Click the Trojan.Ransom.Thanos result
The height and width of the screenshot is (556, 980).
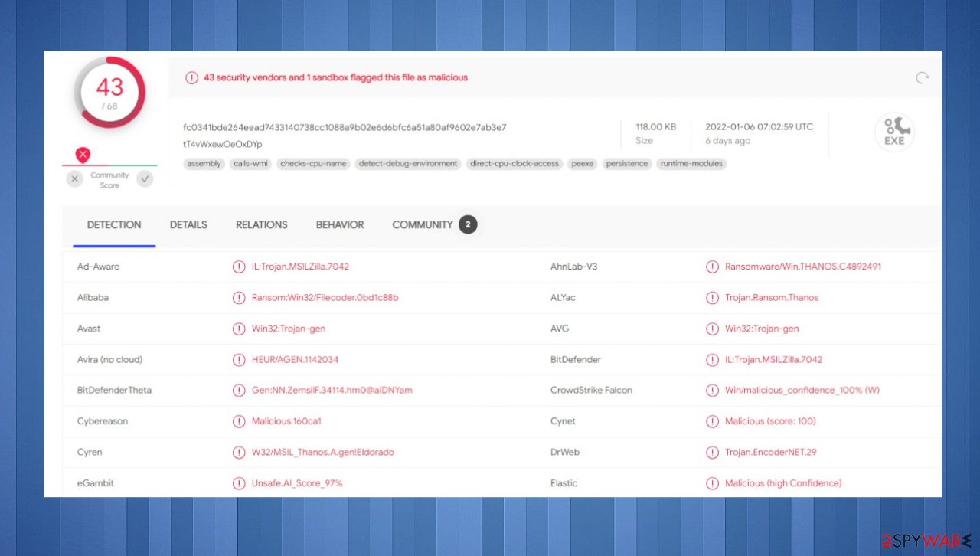point(772,297)
